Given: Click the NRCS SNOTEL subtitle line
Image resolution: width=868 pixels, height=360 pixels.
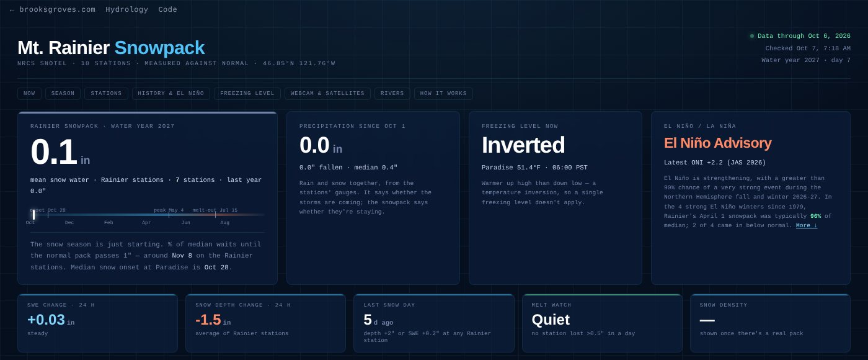Looking at the screenshot, I should pos(176,63).
